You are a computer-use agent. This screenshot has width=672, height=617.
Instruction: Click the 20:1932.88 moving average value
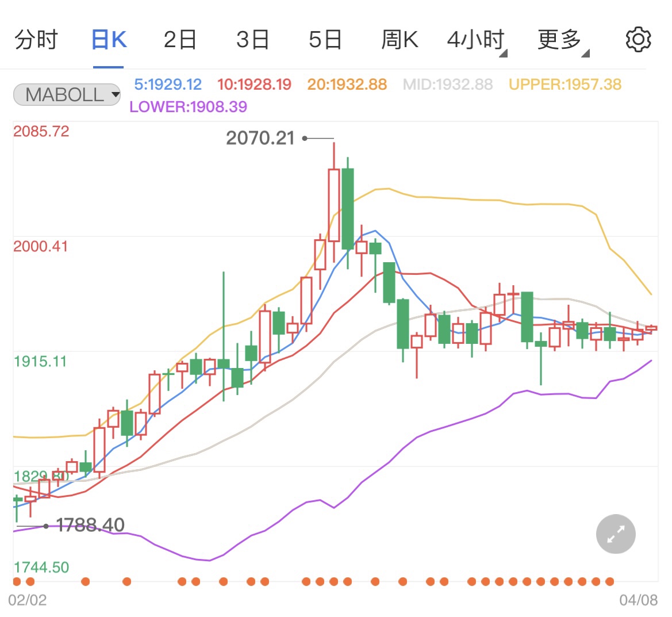pyautogui.click(x=347, y=85)
